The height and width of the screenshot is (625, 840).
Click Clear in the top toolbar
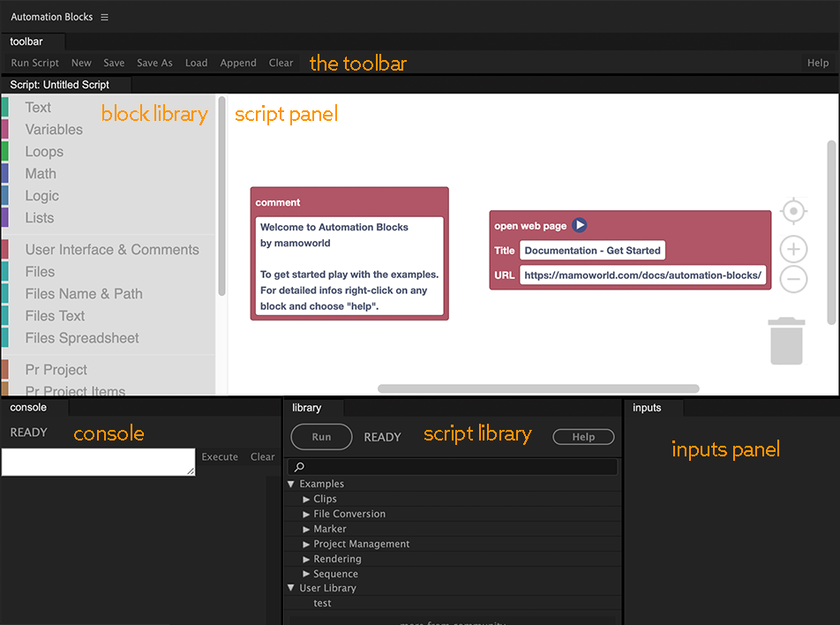point(281,63)
